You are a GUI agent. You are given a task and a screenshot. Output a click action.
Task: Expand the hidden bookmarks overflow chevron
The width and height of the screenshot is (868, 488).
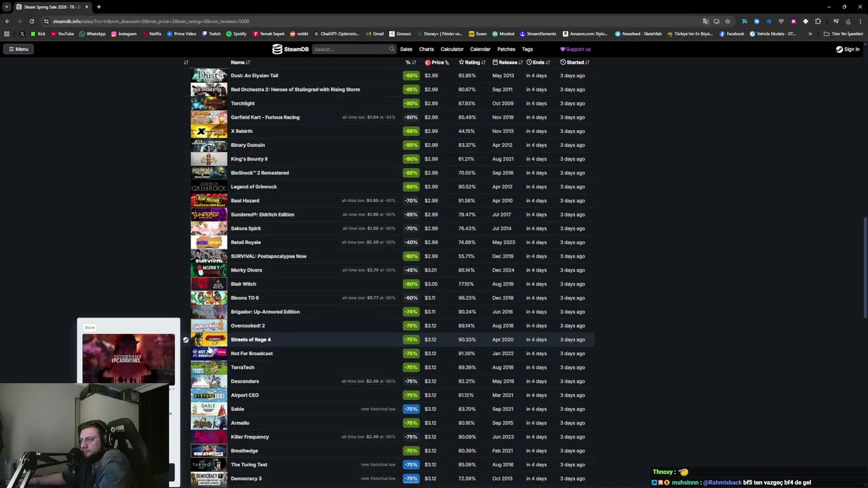pos(810,34)
